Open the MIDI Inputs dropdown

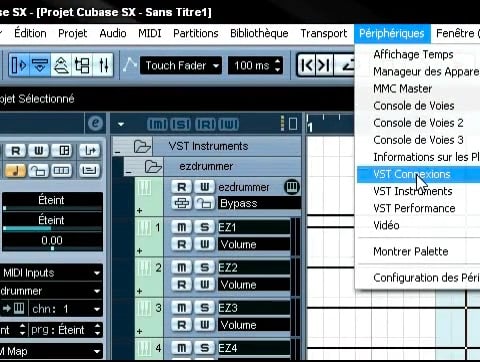(51, 273)
